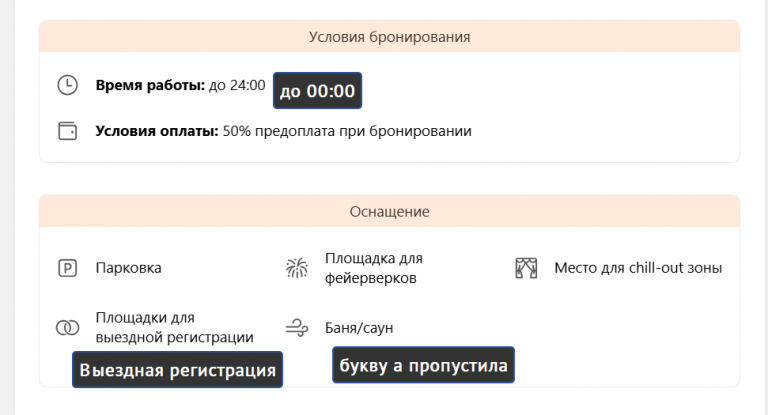This screenshot has height=415, width=768.
Task: Click the wallet icon beside Условия оплаты
Action: pos(68,131)
